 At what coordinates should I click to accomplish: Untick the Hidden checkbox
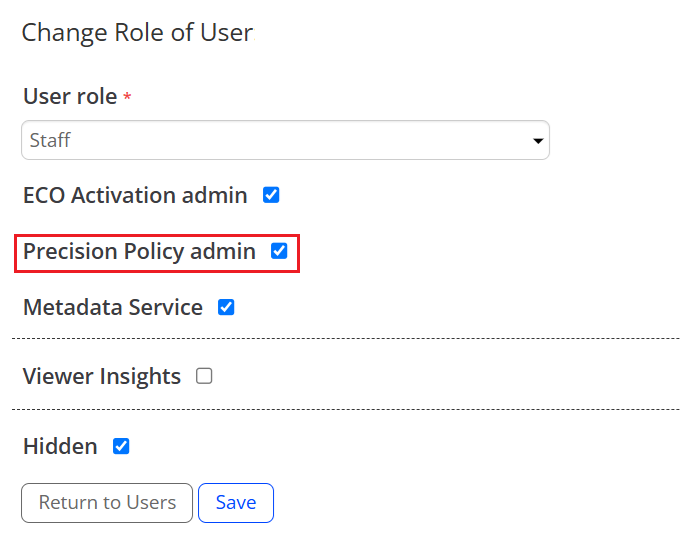click(121, 446)
